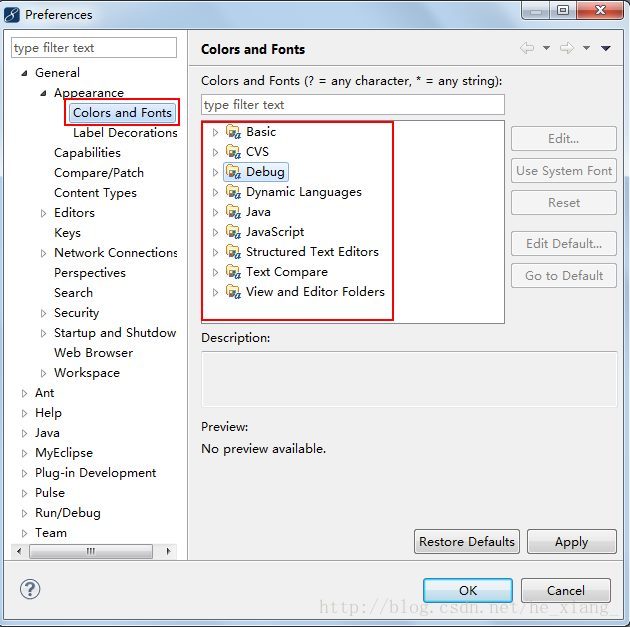Image resolution: width=630 pixels, height=627 pixels.
Task: Expand the Dynamic Languages category
Action: click(215, 192)
